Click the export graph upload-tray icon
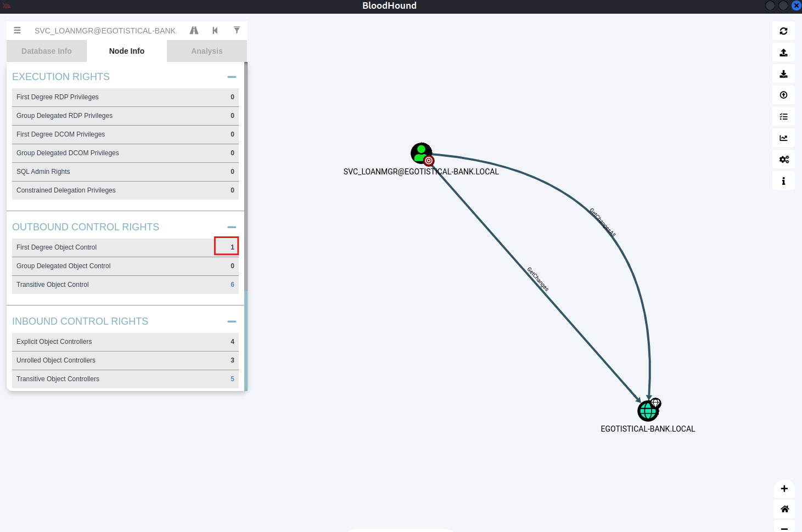 coord(783,53)
